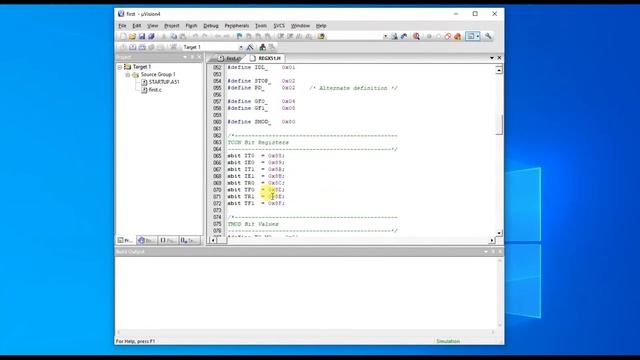Click the editor scroll down arrow
Image resolution: width=640 pixels, height=360 pixels.
(499, 233)
